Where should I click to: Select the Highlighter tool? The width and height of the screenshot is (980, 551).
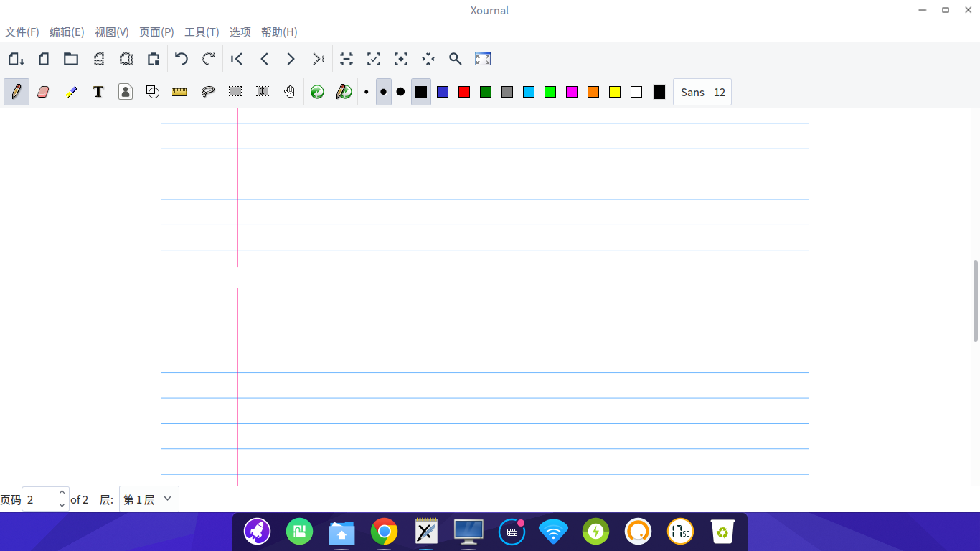coord(71,92)
